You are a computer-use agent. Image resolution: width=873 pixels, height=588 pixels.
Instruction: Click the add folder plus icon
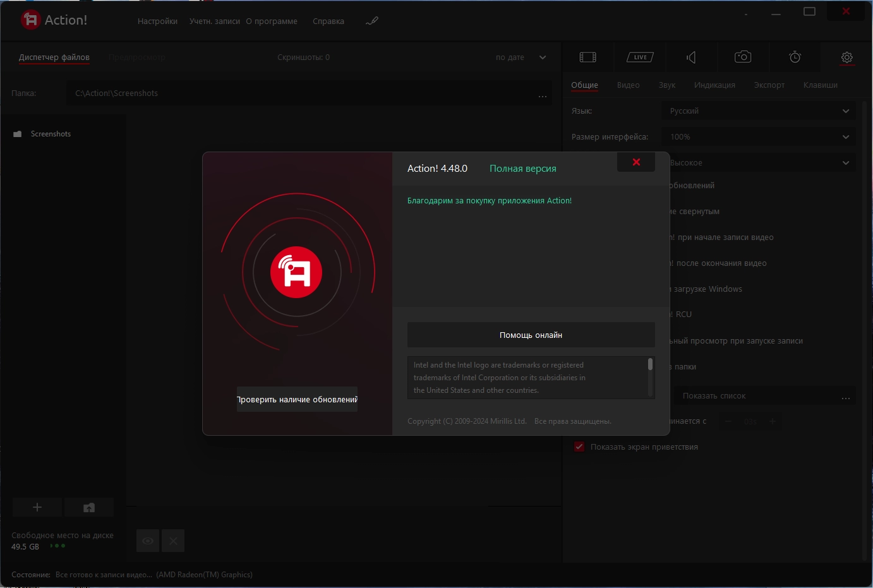(x=37, y=507)
